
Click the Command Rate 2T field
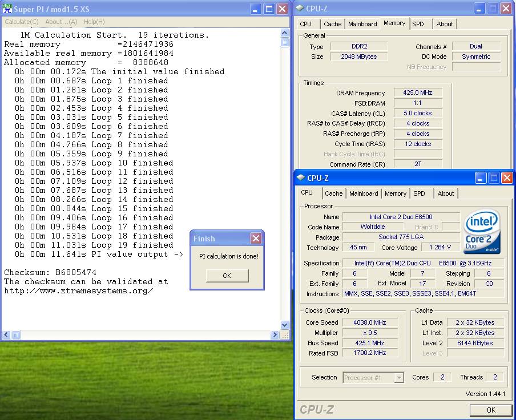pyautogui.click(x=418, y=164)
